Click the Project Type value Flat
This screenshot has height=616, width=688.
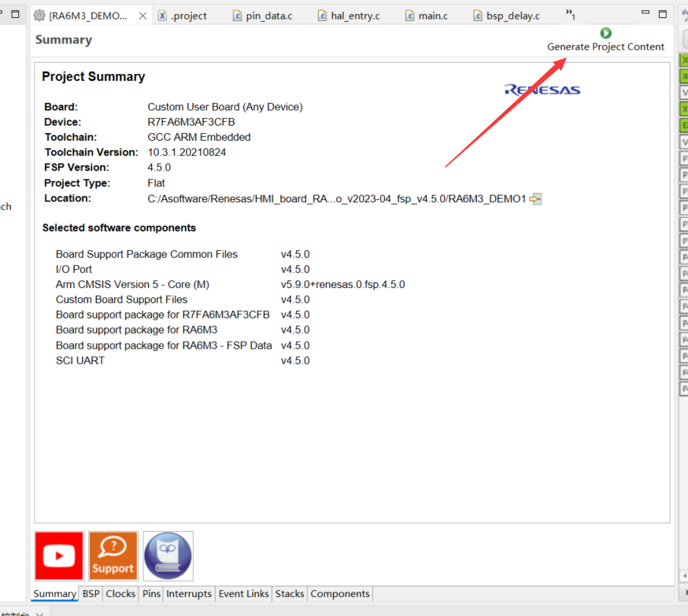156,183
